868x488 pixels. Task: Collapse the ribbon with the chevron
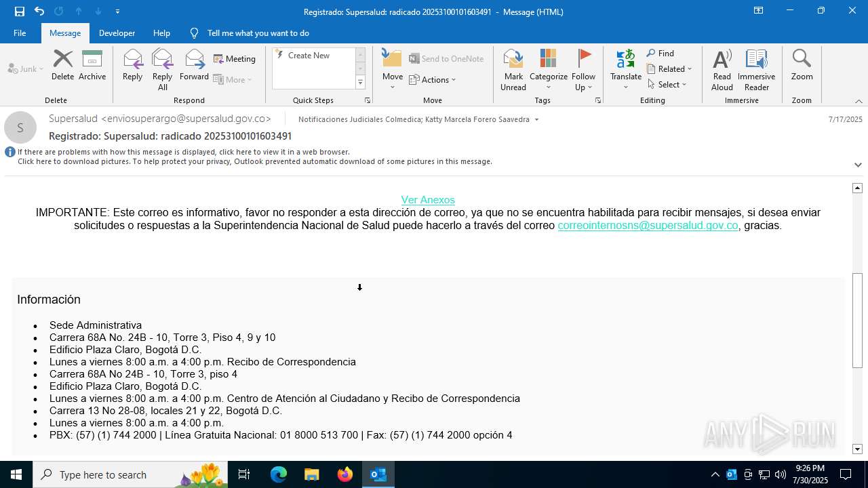(859, 101)
